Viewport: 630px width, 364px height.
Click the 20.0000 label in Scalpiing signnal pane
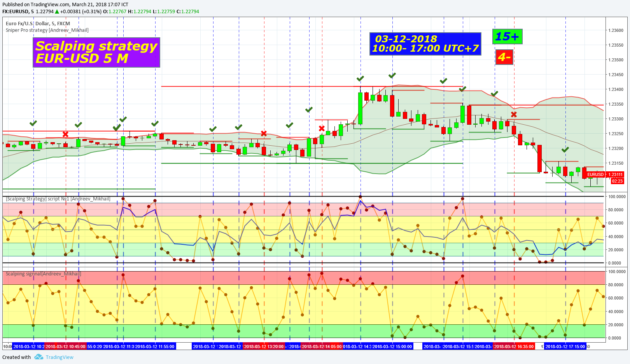617,325
